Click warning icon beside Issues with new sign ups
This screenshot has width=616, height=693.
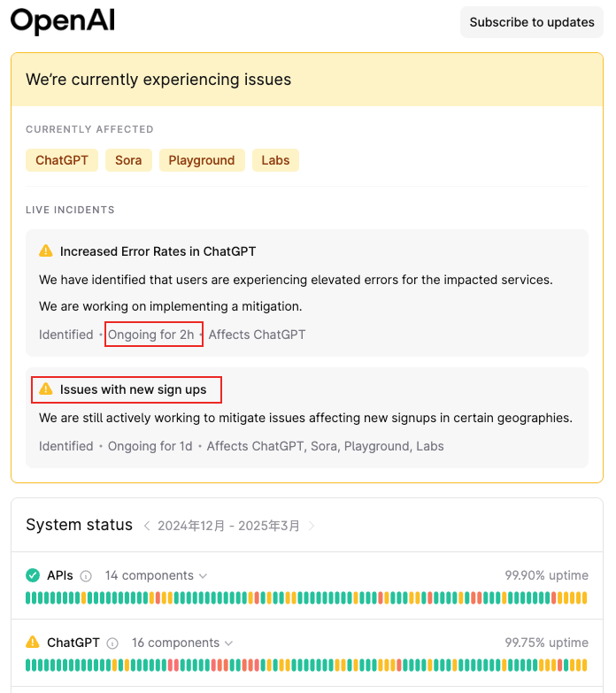[46, 389]
